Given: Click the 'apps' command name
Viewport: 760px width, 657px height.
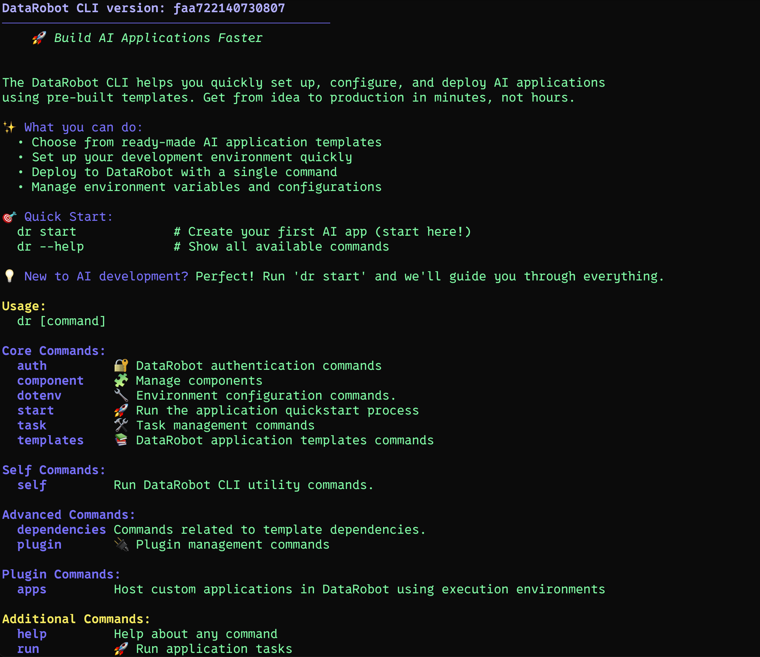Looking at the screenshot, I should pos(32,590).
